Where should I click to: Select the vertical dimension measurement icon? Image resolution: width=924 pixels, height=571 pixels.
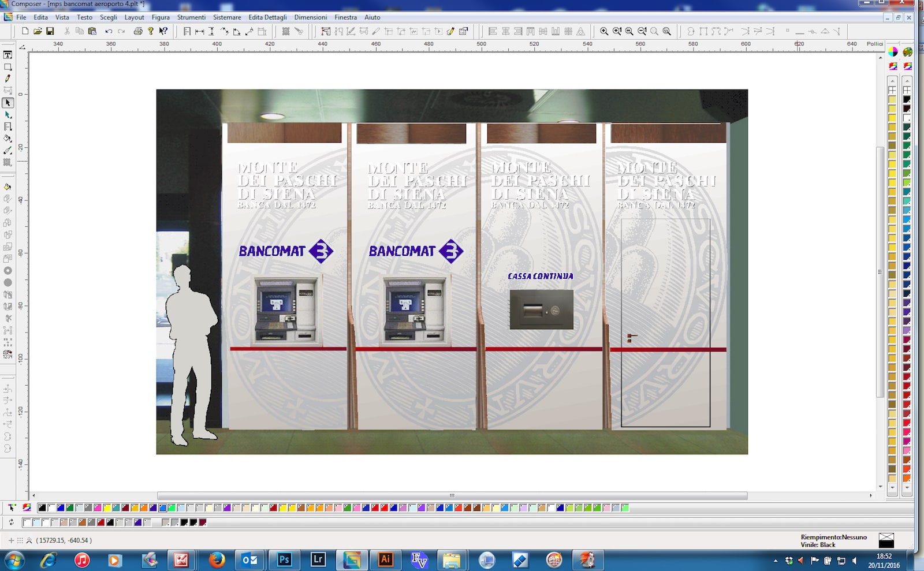click(211, 31)
